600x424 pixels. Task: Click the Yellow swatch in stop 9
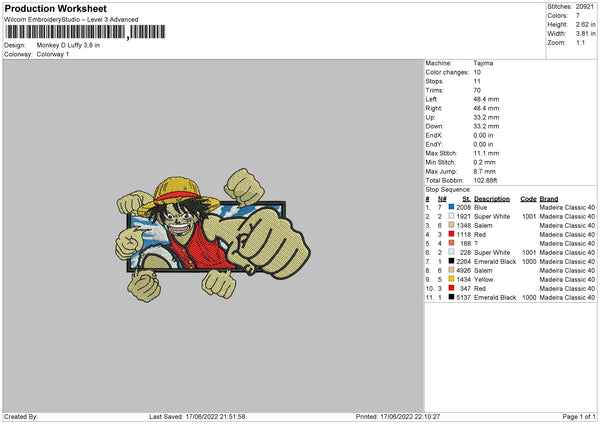pos(451,279)
